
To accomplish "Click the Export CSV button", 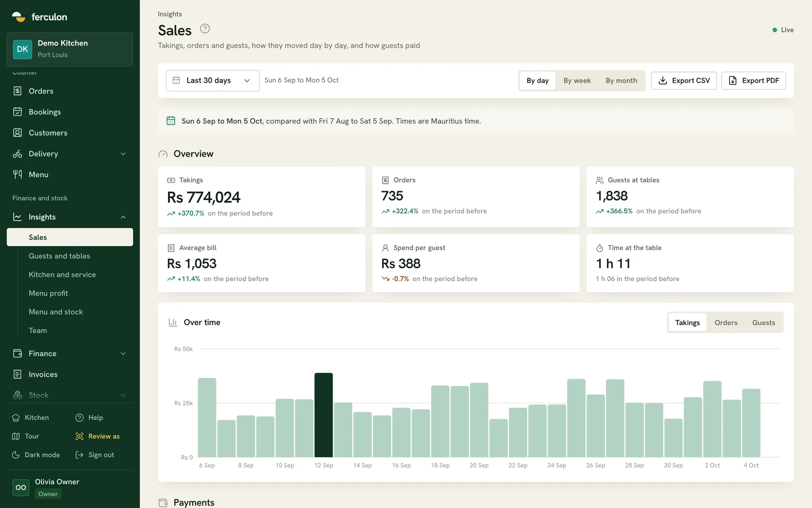I will (684, 80).
